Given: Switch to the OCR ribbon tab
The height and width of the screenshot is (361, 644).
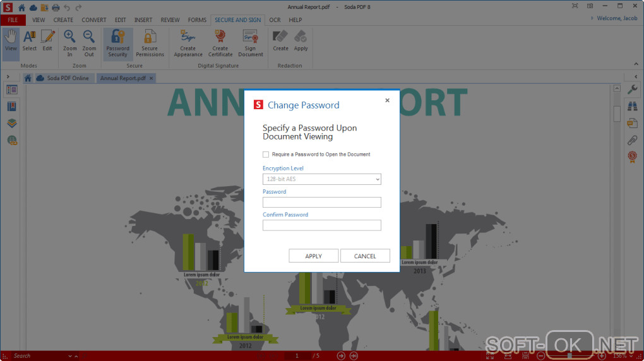Looking at the screenshot, I should tap(275, 20).
